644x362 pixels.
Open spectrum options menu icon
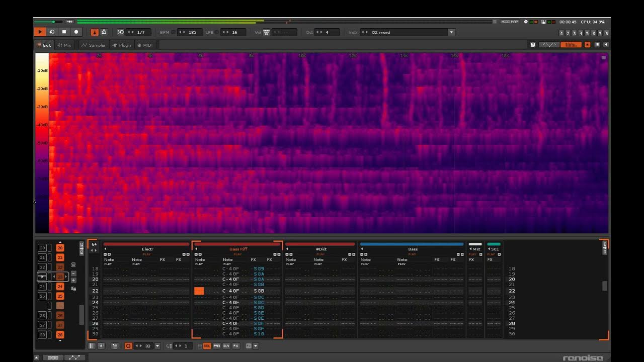[604, 58]
